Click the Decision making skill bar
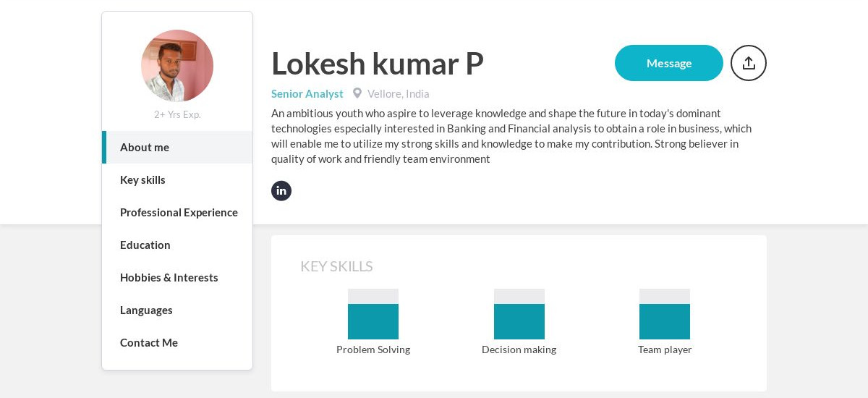Screen dimensions: 868x398 (519, 314)
